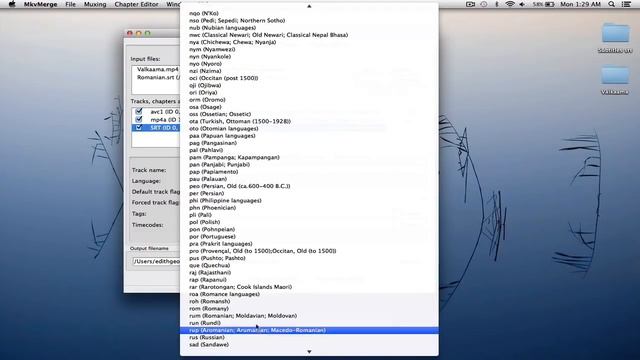The height and width of the screenshot is (360, 640).
Task: Click the output filename field
Action: 156,261
